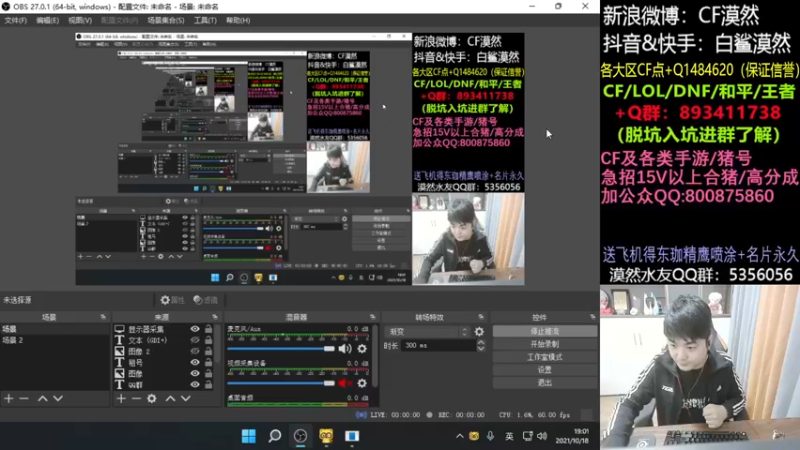Show the 文本 (GDI+) source via eye icon
The height and width of the screenshot is (450, 800).
point(195,340)
